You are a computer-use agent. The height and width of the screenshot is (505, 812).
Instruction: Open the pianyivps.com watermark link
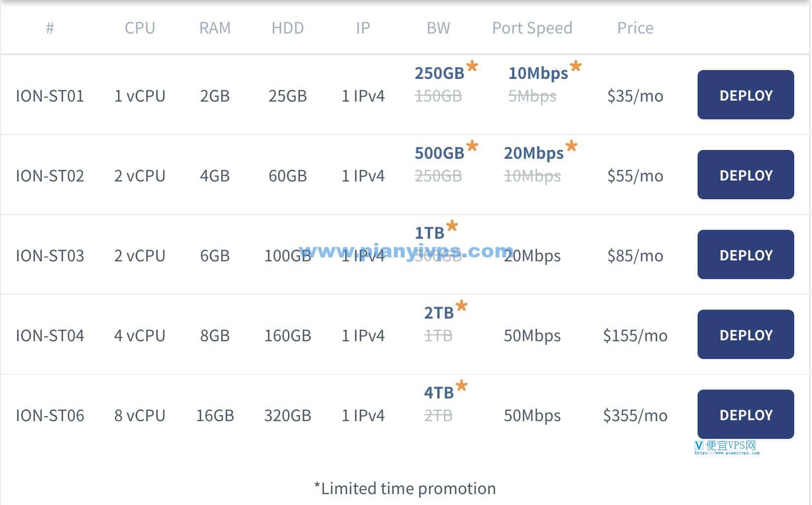(x=406, y=251)
